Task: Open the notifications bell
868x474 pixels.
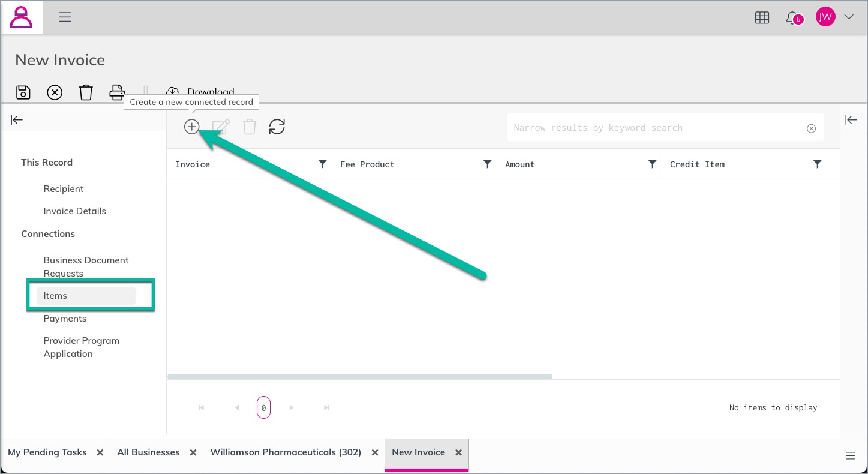Action: 793,18
